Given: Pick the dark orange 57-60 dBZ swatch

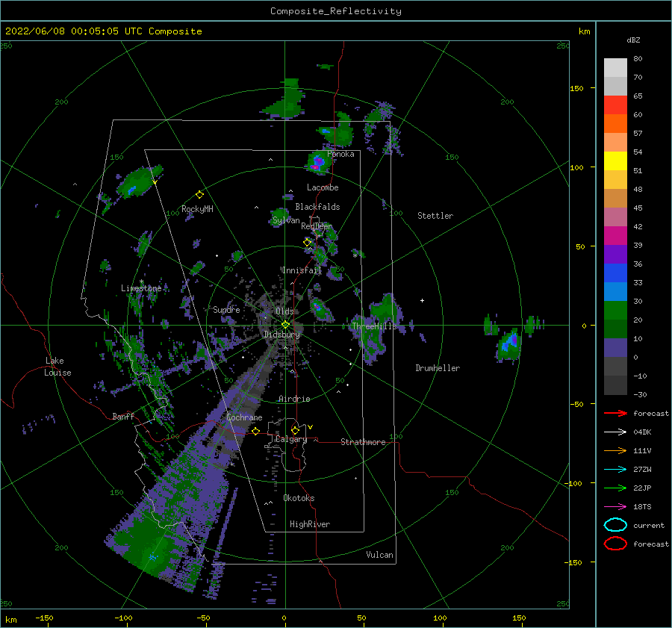Looking at the screenshot, I should click(615, 123).
